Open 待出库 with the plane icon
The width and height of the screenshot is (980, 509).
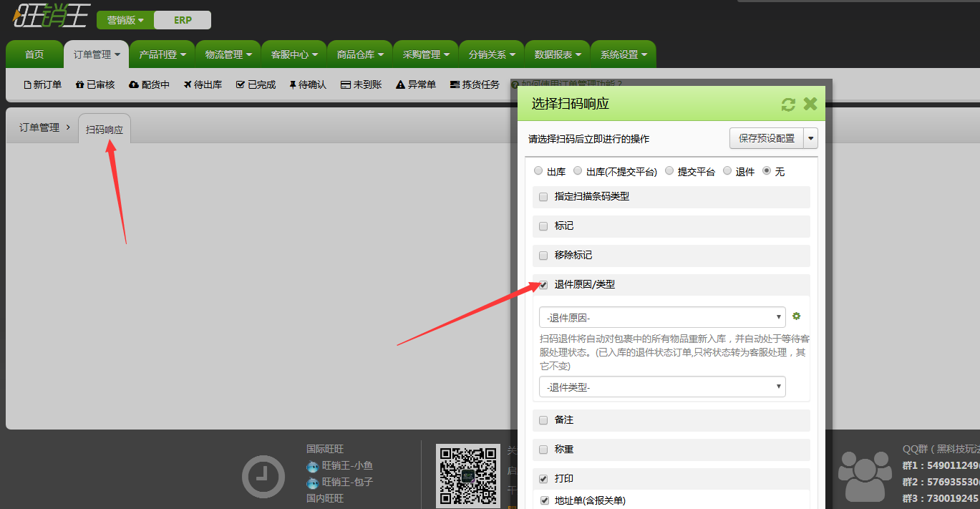point(203,84)
